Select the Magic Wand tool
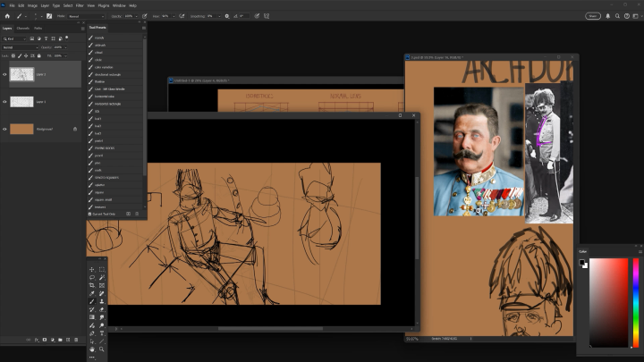Viewport: 644px width, 362px height. tap(102, 277)
